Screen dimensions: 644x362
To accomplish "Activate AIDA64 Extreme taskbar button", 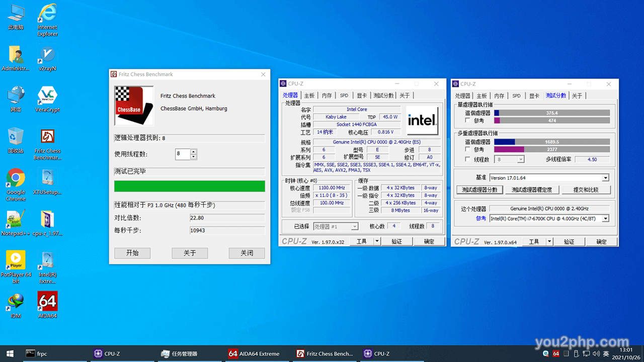I will 254,353.
